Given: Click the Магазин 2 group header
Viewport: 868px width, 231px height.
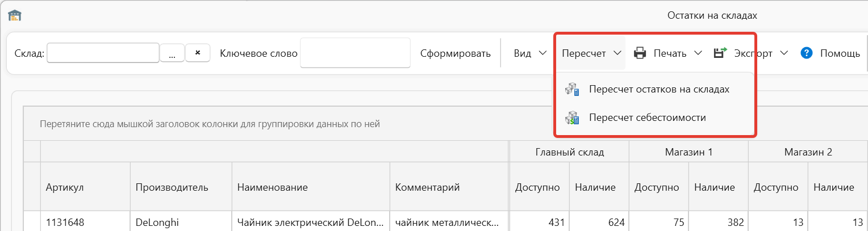Looking at the screenshot, I should click(808, 152).
